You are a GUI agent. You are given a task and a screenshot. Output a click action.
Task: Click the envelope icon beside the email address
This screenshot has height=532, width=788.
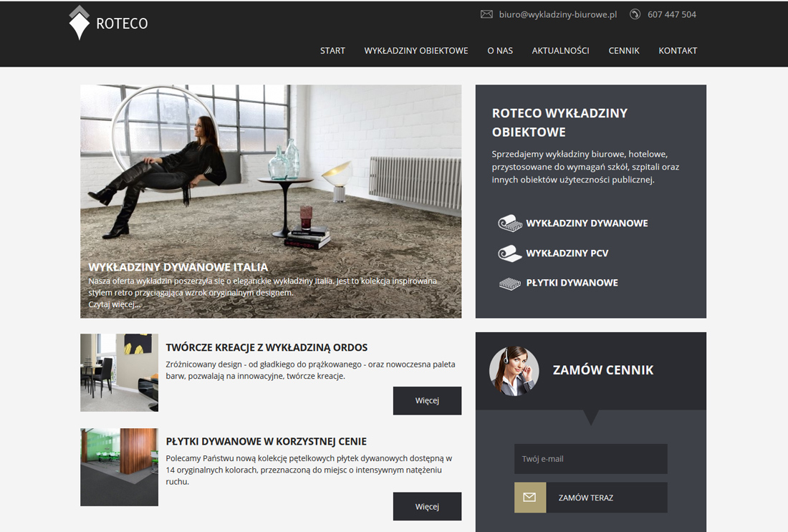[x=486, y=14]
